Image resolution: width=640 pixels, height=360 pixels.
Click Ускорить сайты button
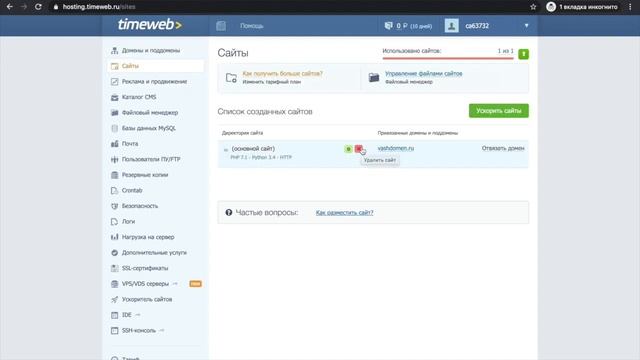click(x=498, y=111)
